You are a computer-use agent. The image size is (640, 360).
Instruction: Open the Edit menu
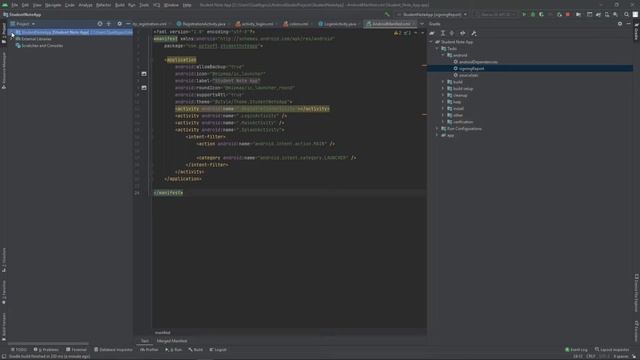click(25, 5)
